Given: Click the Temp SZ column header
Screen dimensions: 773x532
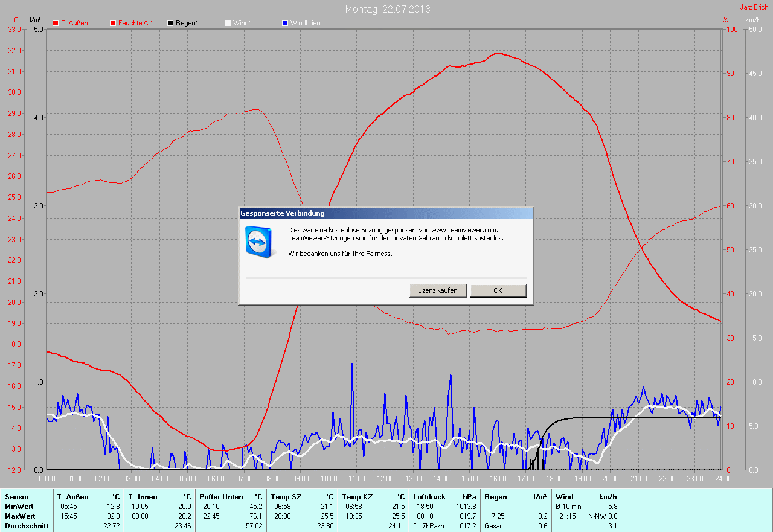Looking at the screenshot, I should 285,497.
